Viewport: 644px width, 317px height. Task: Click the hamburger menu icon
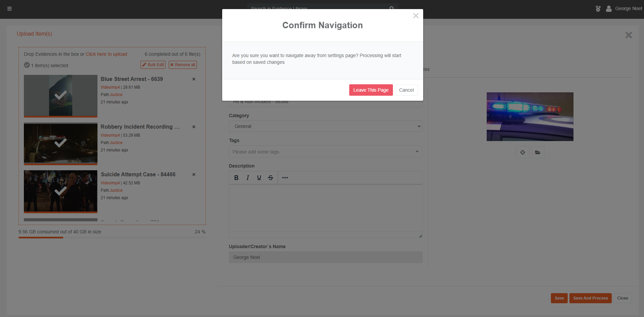[9, 9]
